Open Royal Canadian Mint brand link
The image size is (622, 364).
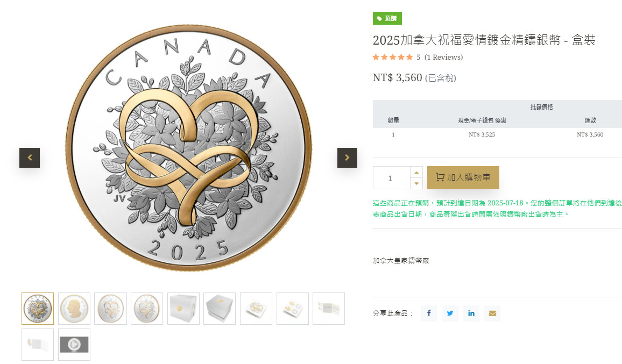[401, 261]
